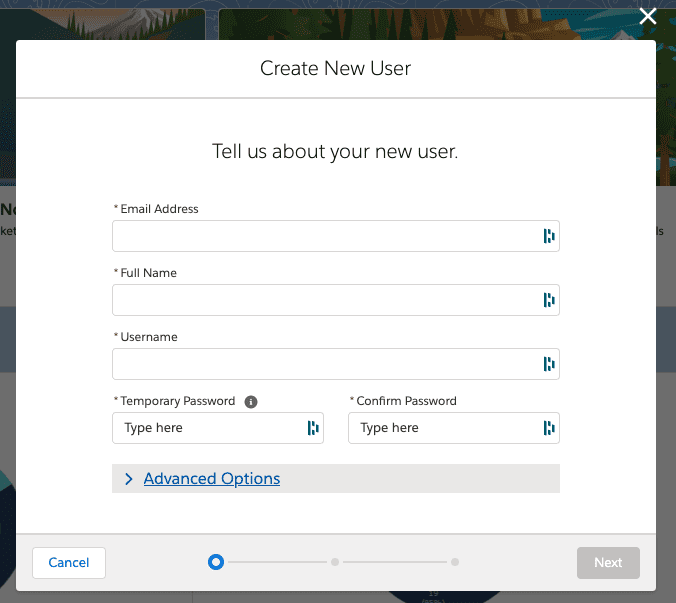Select the second progress step dot
The image size is (676, 603).
tap(335, 562)
